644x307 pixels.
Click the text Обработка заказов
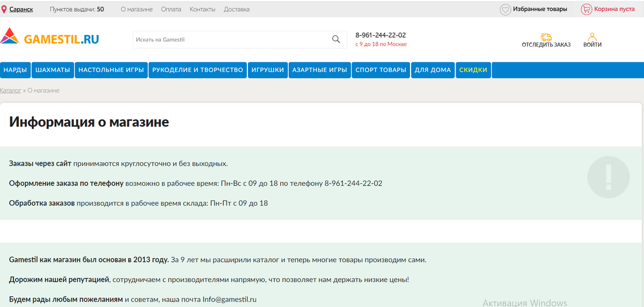(x=42, y=203)
